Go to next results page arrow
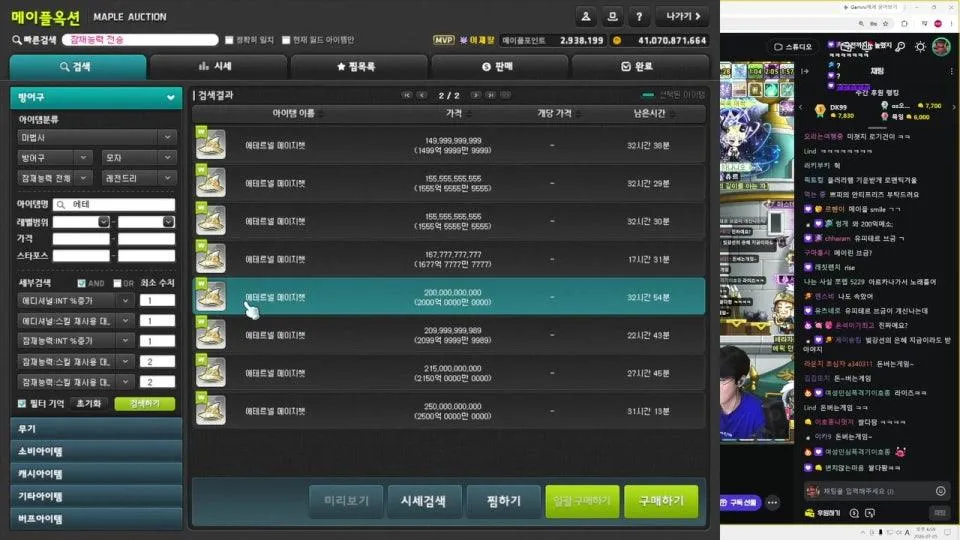960x540 pixels. [475, 95]
